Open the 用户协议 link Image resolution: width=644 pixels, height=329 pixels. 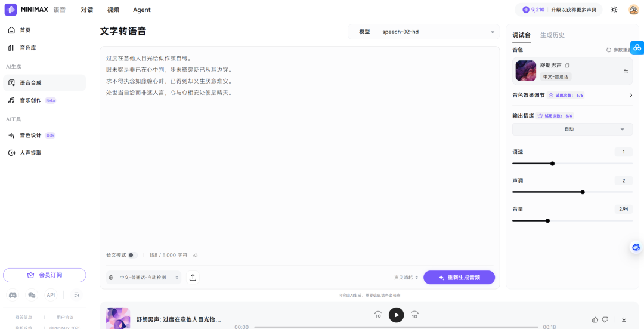(x=65, y=317)
